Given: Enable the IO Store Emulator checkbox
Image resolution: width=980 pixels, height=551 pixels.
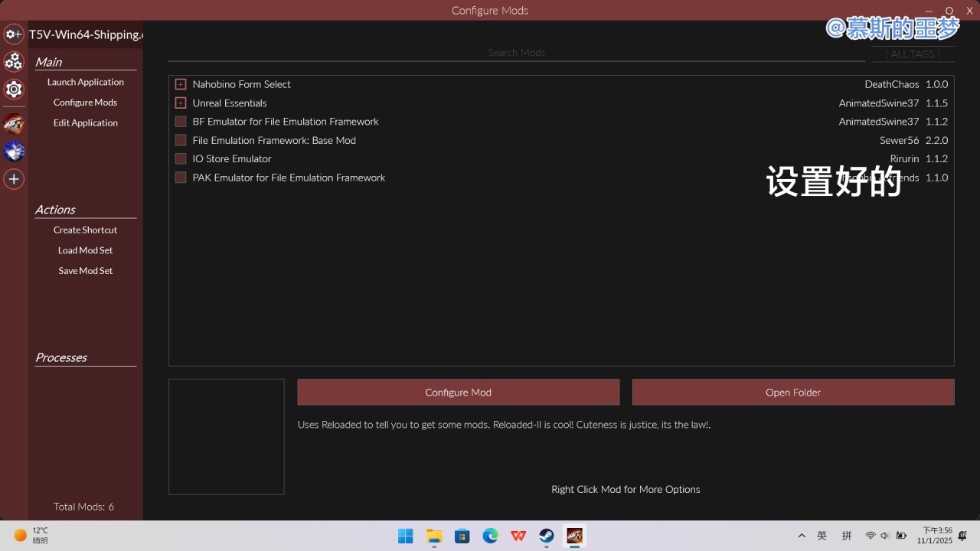Looking at the screenshot, I should pos(181,159).
